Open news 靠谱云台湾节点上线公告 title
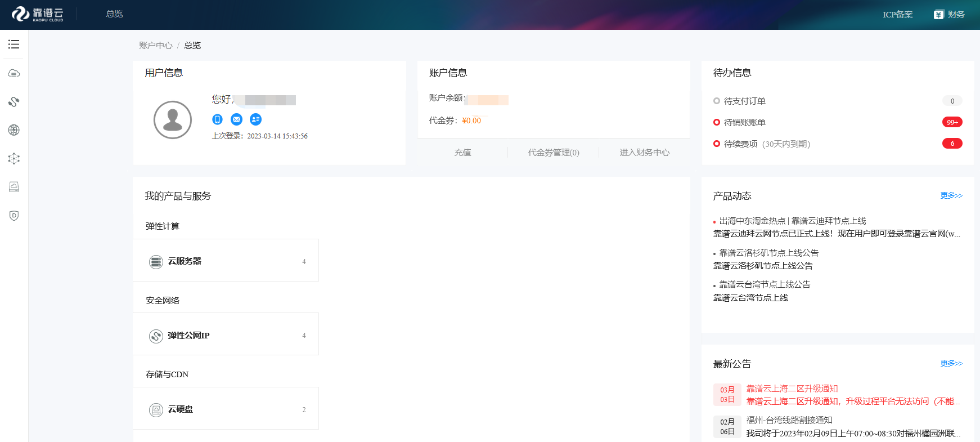Viewport: 980px width, 442px height. coord(765,285)
